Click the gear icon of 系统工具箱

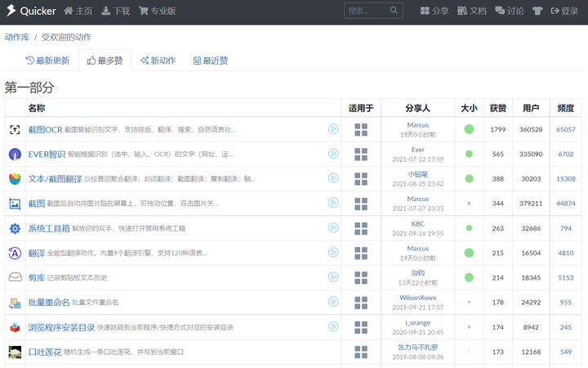point(15,228)
